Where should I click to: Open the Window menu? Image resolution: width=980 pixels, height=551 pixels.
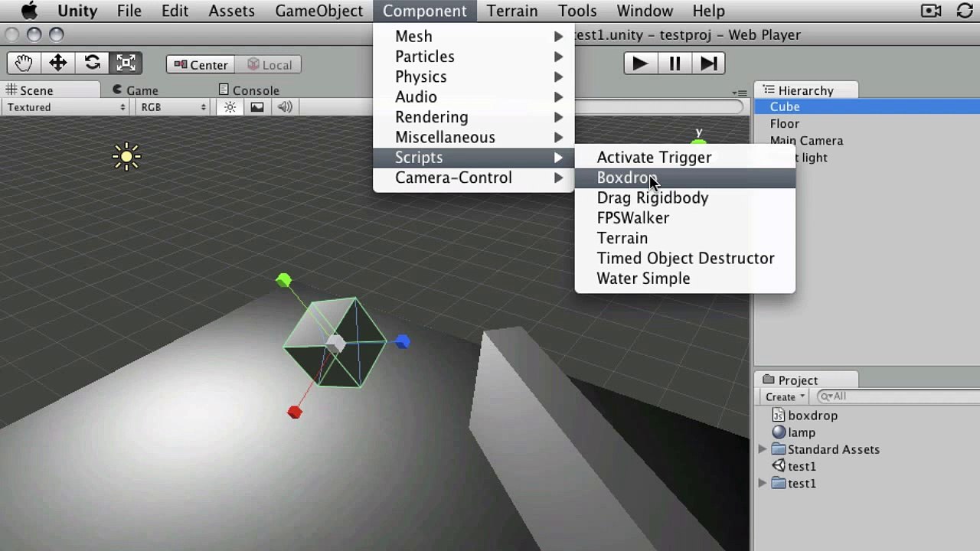645,11
